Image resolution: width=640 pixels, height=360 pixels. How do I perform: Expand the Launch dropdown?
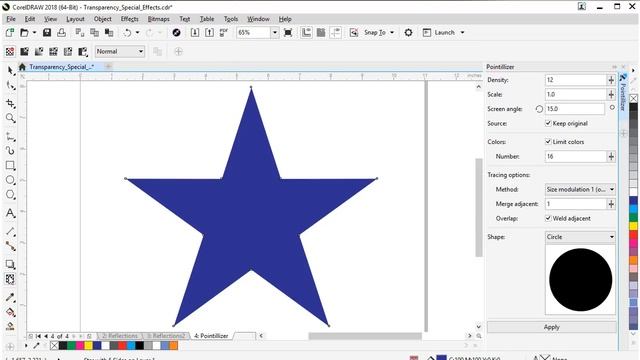point(462,33)
